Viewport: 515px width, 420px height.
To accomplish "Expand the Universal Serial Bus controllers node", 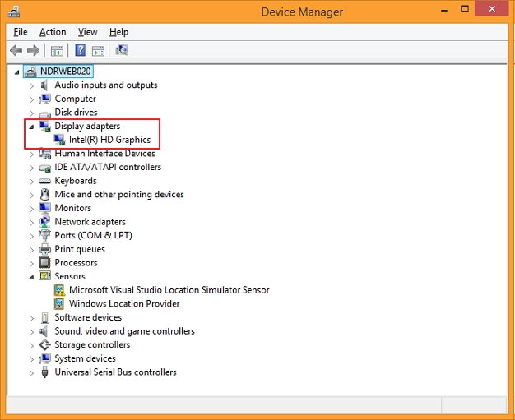I will [x=32, y=372].
